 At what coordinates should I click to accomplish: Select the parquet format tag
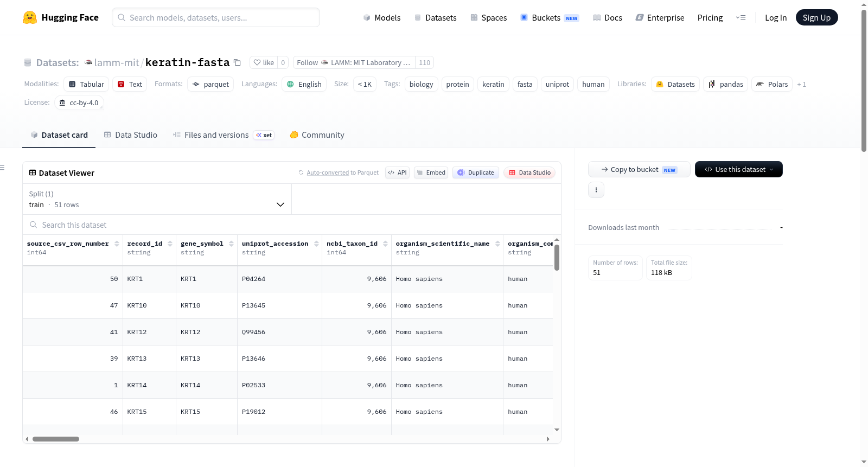210,84
